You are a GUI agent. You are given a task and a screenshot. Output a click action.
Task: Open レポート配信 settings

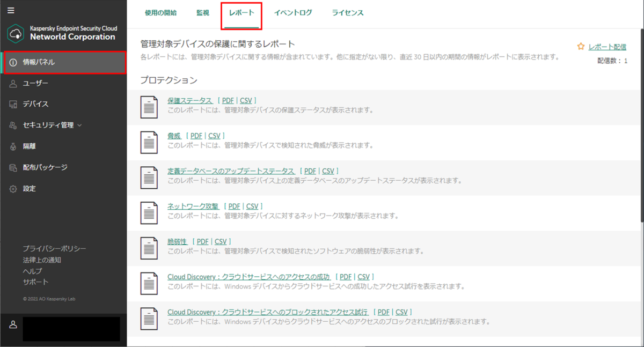pyautogui.click(x=606, y=46)
